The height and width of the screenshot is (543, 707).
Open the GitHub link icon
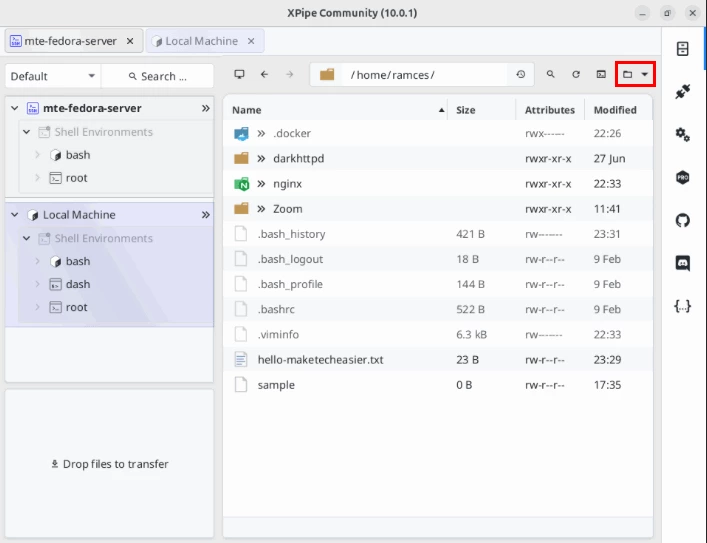pyautogui.click(x=683, y=221)
